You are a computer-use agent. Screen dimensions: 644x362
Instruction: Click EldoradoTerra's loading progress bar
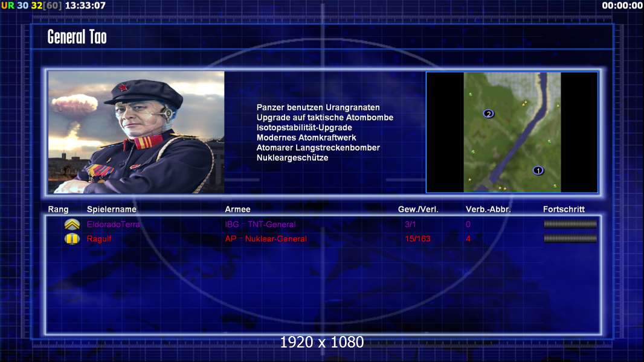click(570, 224)
